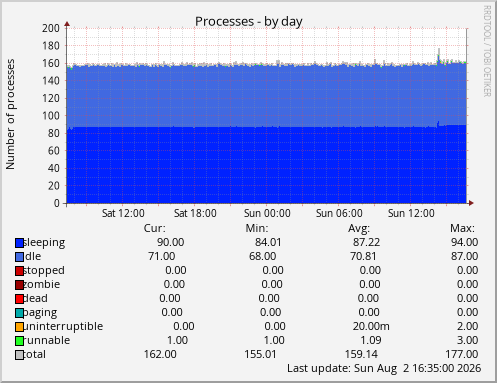Click the 'Sun 00:00' time axis label
This screenshot has width=497, height=383.
[267, 213]
